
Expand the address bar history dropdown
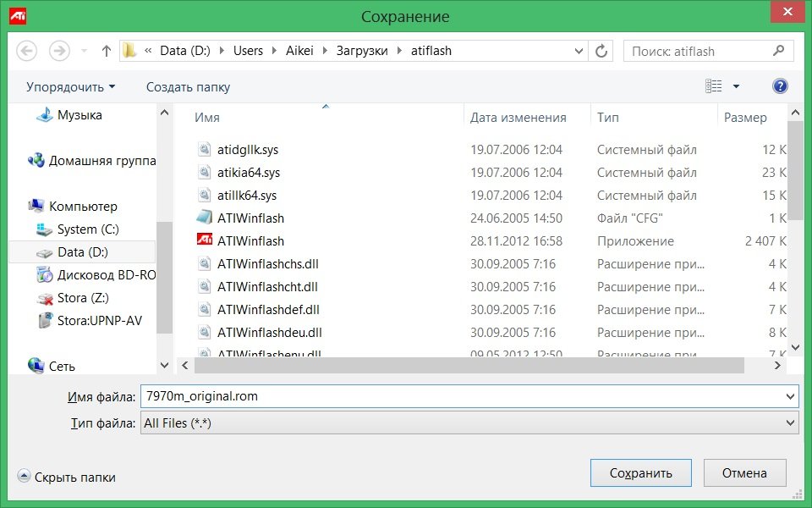pyautogui.click(x=579, y=51)
